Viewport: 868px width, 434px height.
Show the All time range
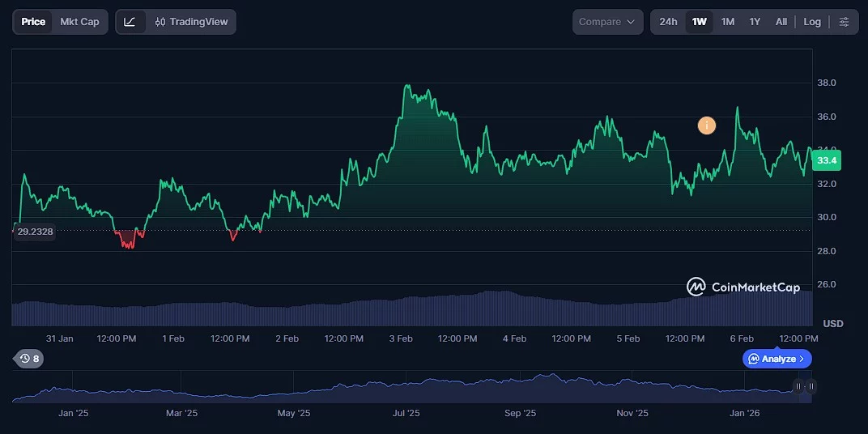click(x=781, y=22)
